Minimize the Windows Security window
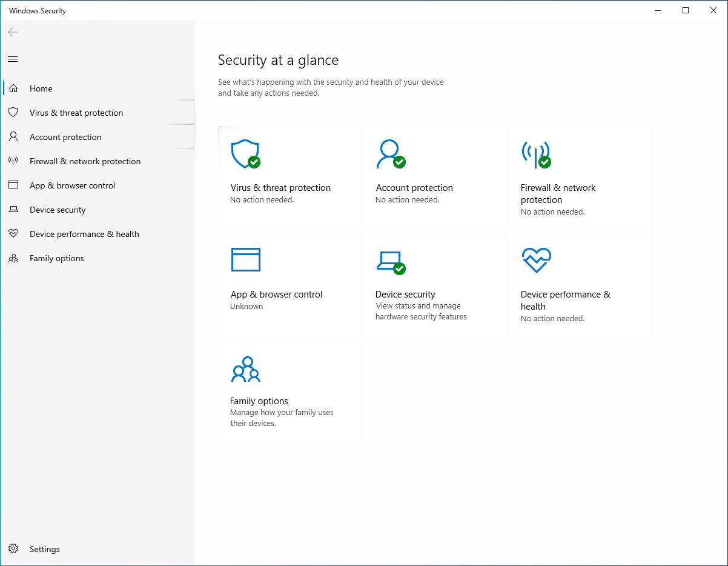 point(658,10)
